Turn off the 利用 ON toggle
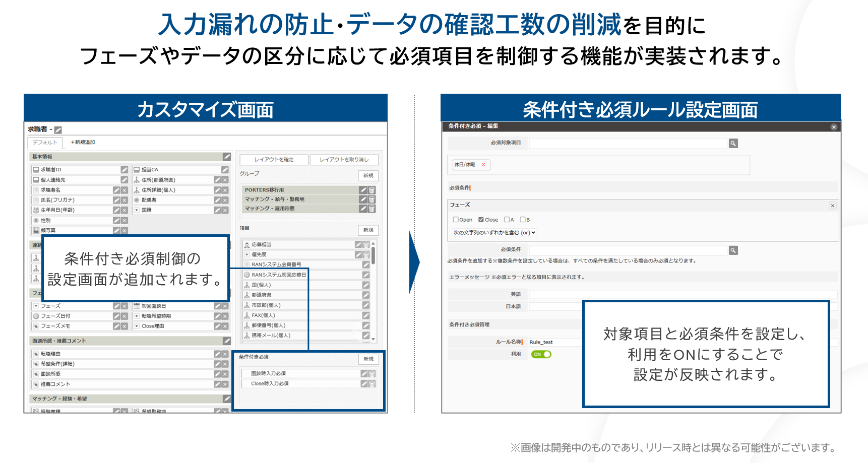The width and height of the screenshot is (868, 463). click(x=542, y=354)
